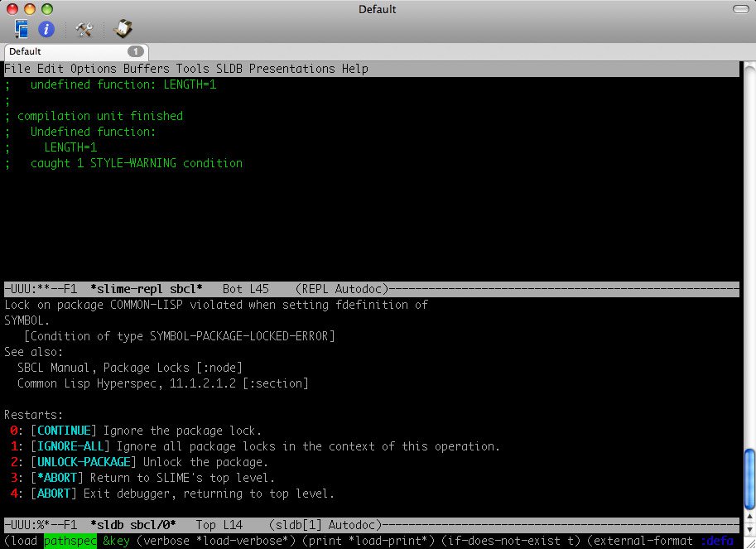Open the Presentations menu

291,69
